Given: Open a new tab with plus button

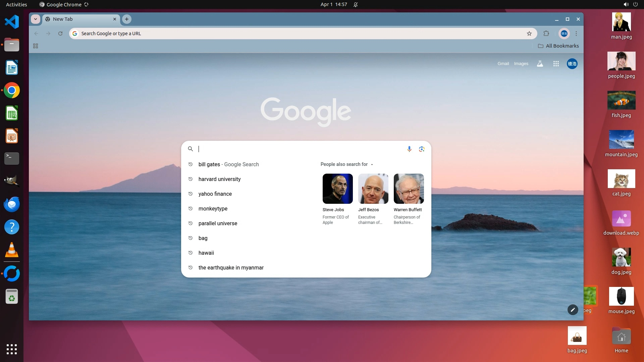Looking at the screenshot, I should click(127, 19).
